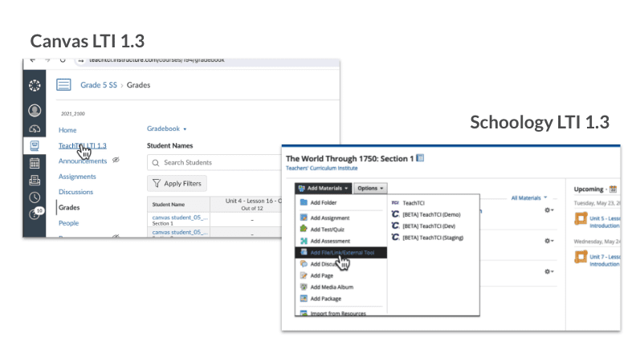Open the Unit 7 lesson Introduction link
Image resolution: width=644 pixels, height=354 pixels.
(x=605, y=260)
